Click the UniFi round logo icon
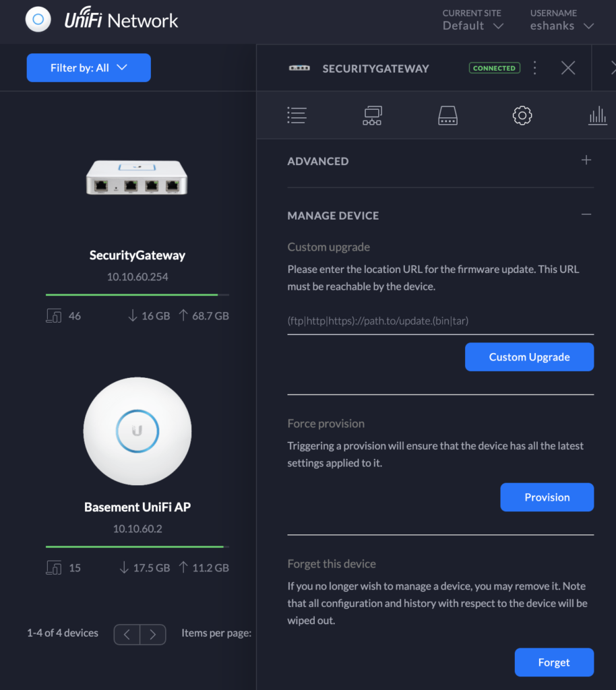The width and height of the screenshot is (616, 690). (x=38, y=20)
